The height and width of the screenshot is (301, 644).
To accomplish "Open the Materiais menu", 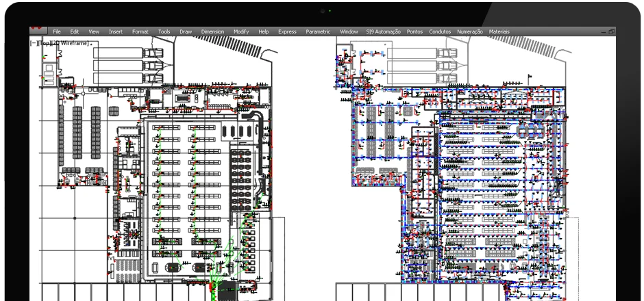I will (x=499, y=31).
